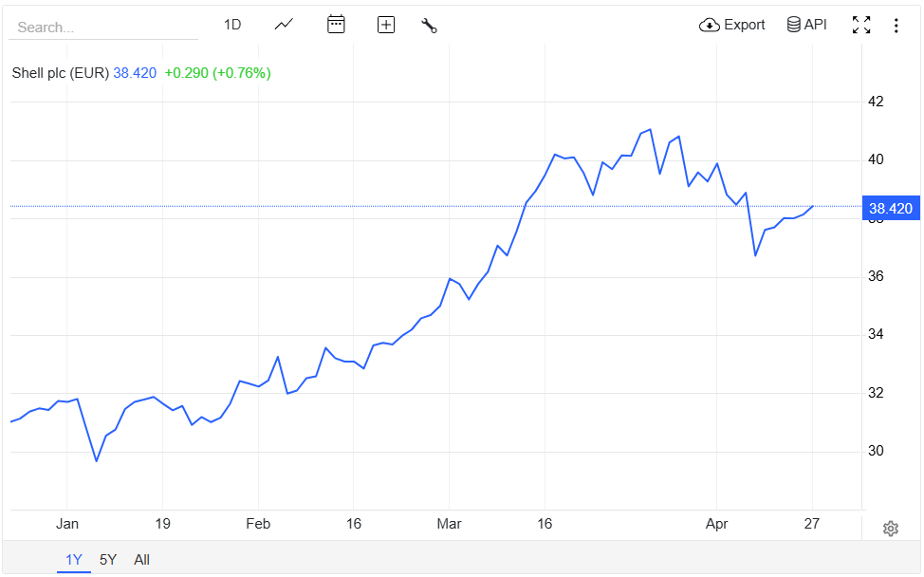This screenshot has width=924, height=577.
Task: Open the chart type line icon
Action: (x=284, y=25)
